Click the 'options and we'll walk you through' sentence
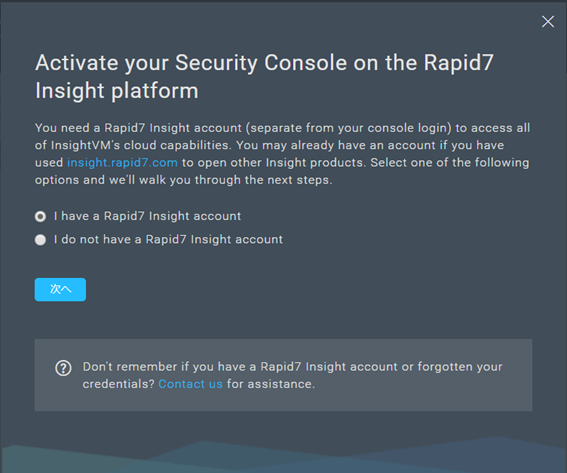This screenshot has height=473, width=567. tap(183, 180)
